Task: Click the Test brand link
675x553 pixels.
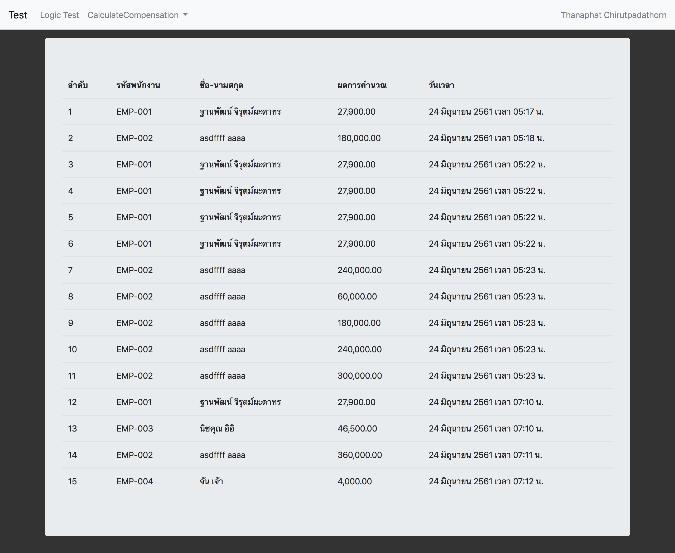Action: [x=18, y=15]
